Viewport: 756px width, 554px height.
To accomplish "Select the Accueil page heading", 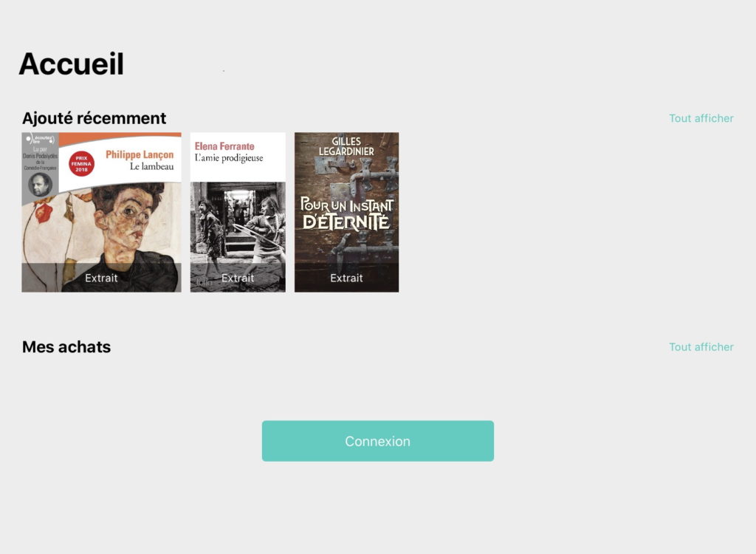I will 72,64.
